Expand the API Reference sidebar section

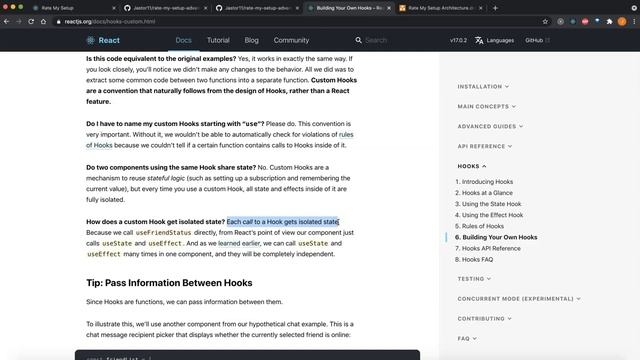[485, 146]
